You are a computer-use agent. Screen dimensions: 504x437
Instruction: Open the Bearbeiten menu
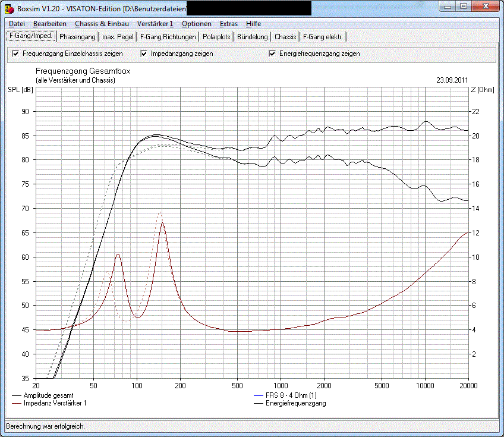pyautogui.click(x=50, y=24)
